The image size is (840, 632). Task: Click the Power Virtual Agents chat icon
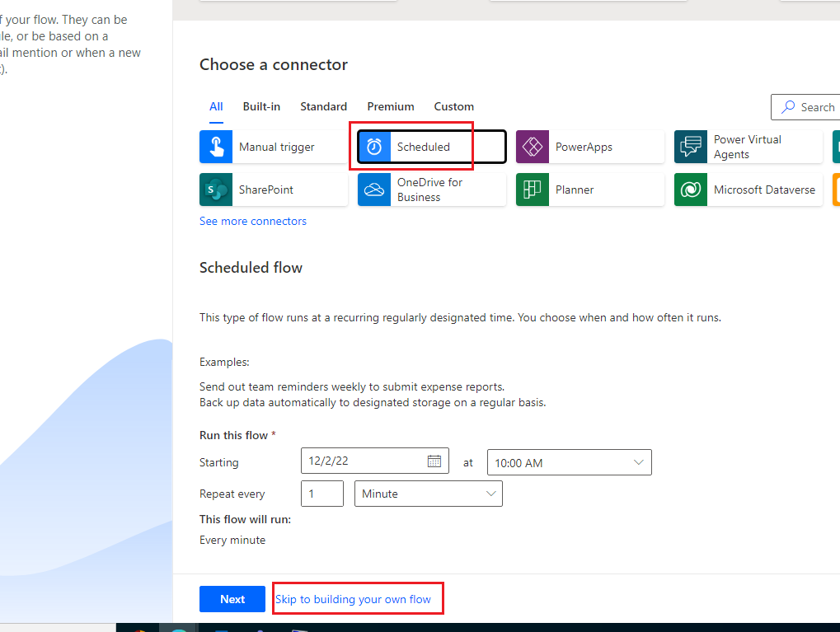pyautogui.click(x=691, y=147)
